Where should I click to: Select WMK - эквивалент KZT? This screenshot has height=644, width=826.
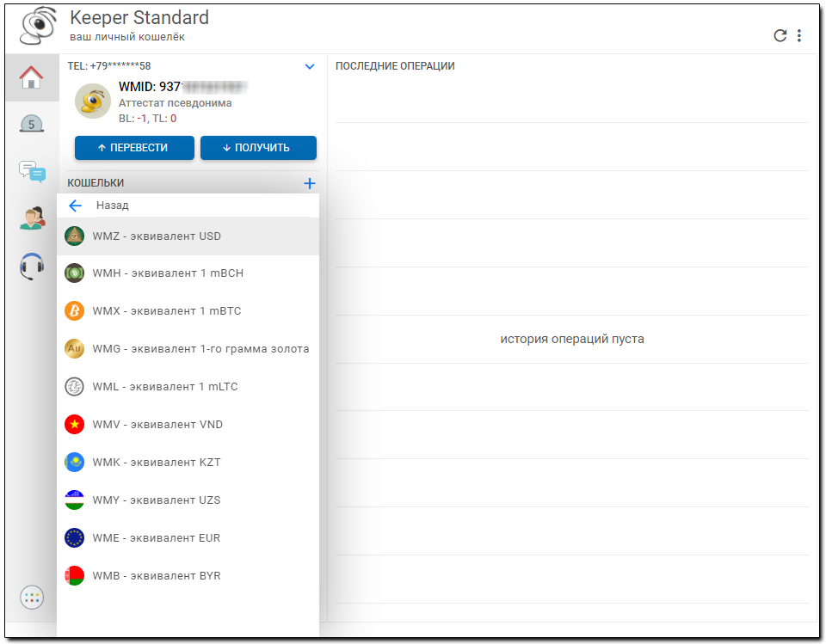click(188, 463)
